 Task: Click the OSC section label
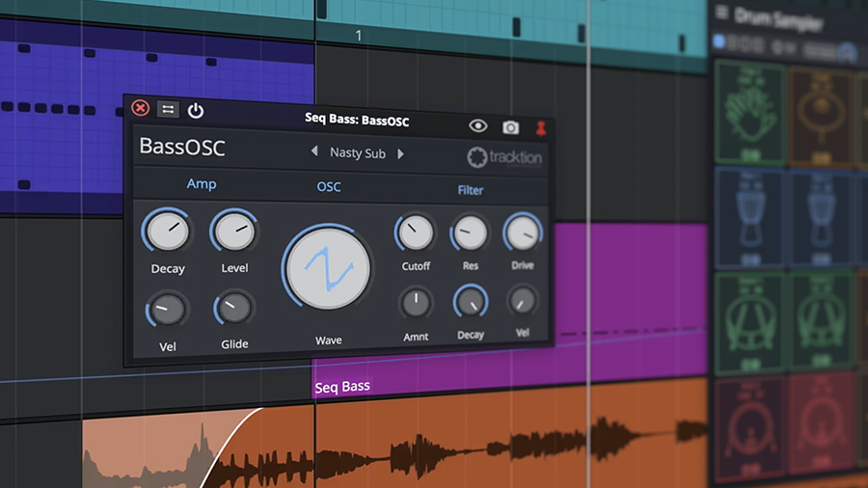[329, 187]
